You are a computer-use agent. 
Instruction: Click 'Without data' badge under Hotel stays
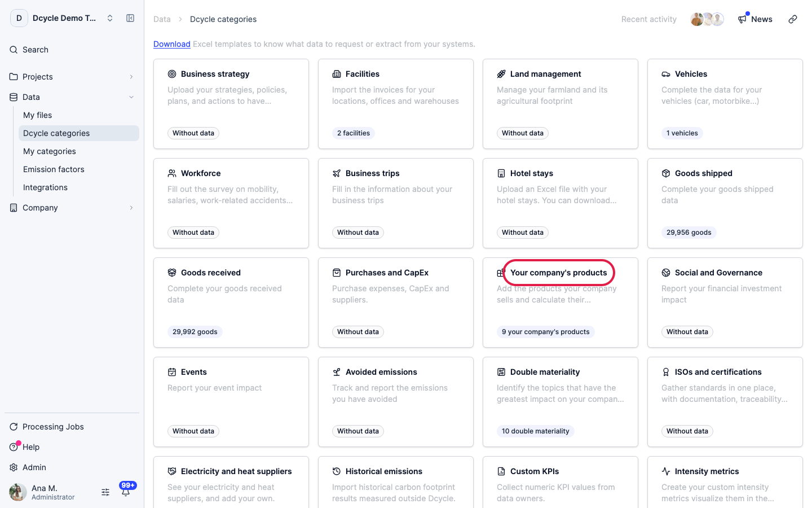click(x=523, y=233)
